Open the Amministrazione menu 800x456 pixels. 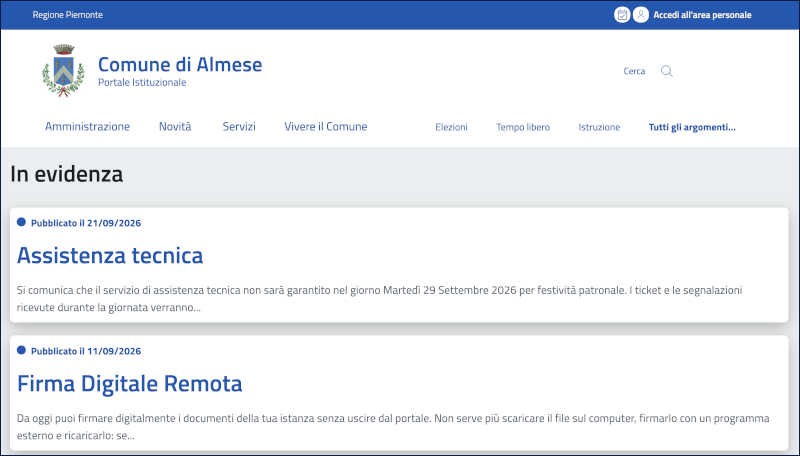pos(87,126)
